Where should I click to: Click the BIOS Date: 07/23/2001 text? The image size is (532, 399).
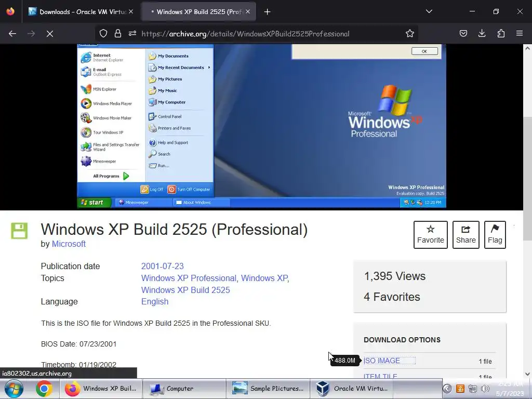point(79,344)
